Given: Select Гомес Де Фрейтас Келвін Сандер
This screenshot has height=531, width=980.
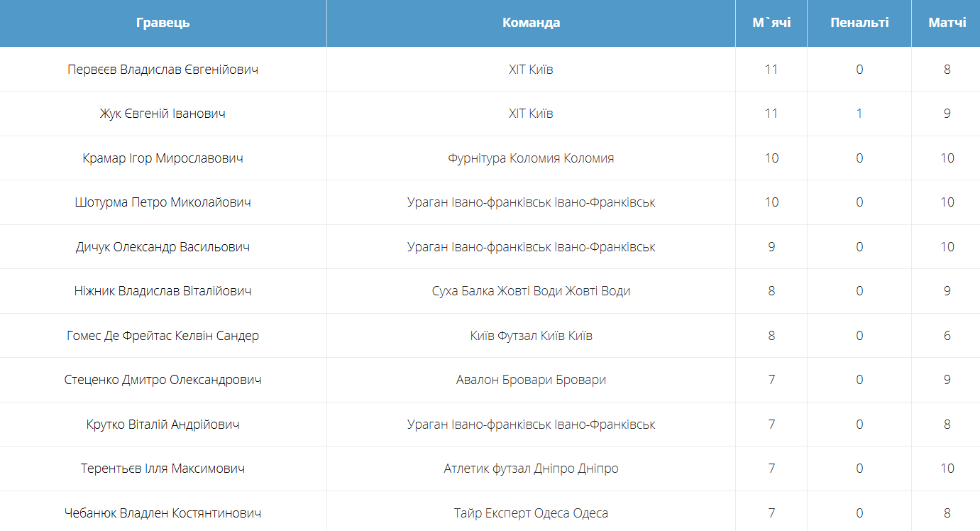Looking at the screenshot, I should click(163, 336).
